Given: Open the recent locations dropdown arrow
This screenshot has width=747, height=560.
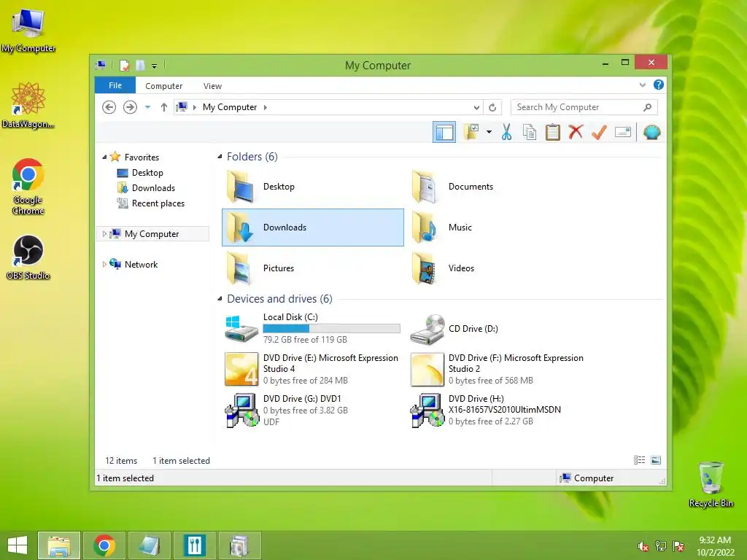Looking at the screenshot, I should click(147, 107).
